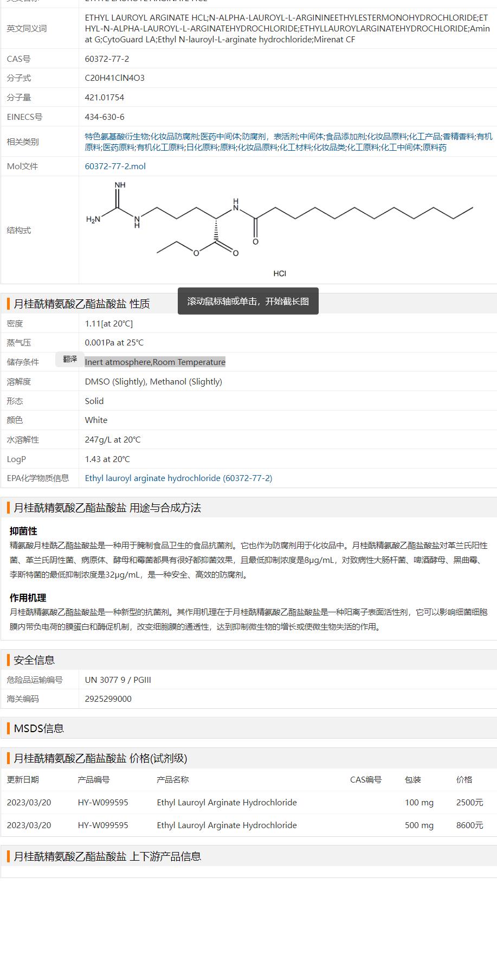This screenshot has width=497, height=980.
Task: Click the long-screenshot scroll hint tooltip
Action: (x=248, y=301)
